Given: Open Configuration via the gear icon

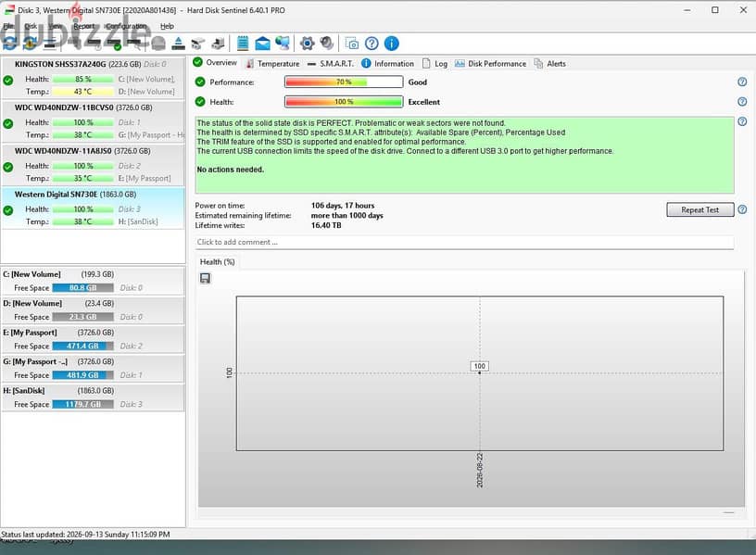Looking at the screenshot, I should pos(307,44).
